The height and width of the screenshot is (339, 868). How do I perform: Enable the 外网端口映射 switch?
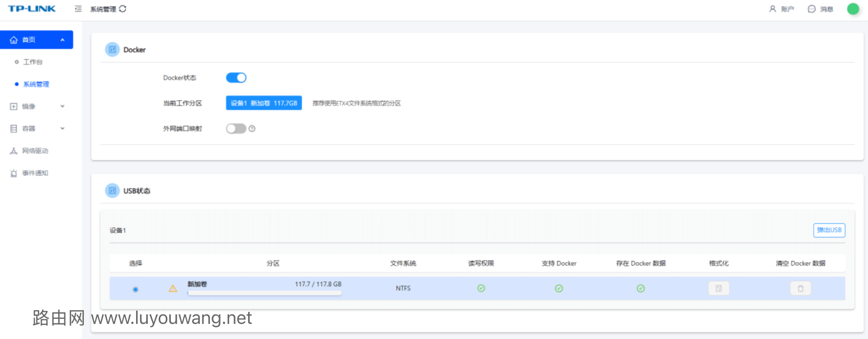click(x=236, y=128)
